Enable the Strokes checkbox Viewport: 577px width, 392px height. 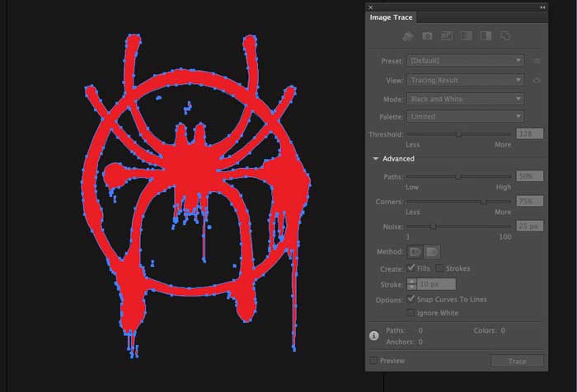pos(439,268)
